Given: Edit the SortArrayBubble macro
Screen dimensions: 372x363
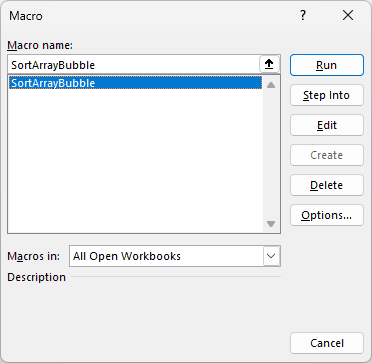Looking at the screenshot, I should pyautogui.click(x=327, y=125).
